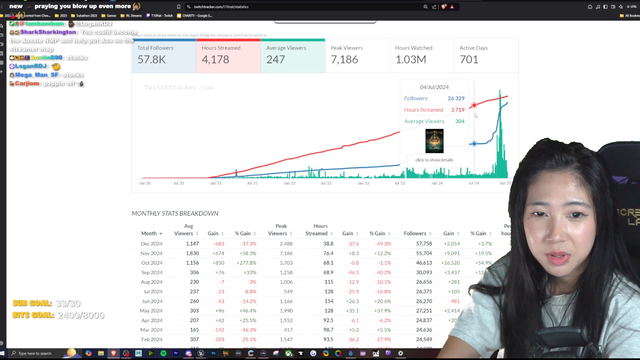Click the taskbar icon just left of the gear
640x360 pixels.
[388, 353]
